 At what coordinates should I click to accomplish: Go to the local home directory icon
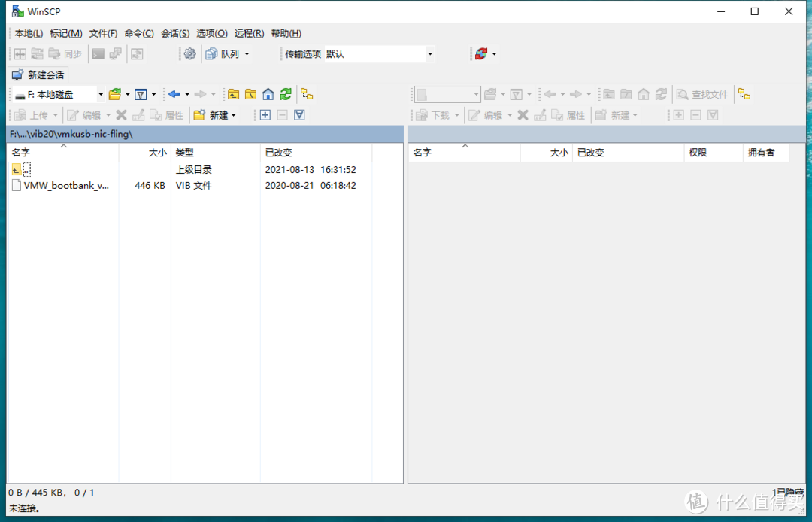[x=268, y=94]
